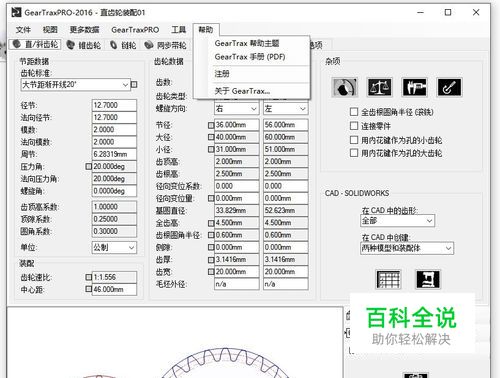Expand the 螺旋方向 dropdown showing 左
Image resolution: width=500 pixels, height=378 pixels.
point(285,109)
